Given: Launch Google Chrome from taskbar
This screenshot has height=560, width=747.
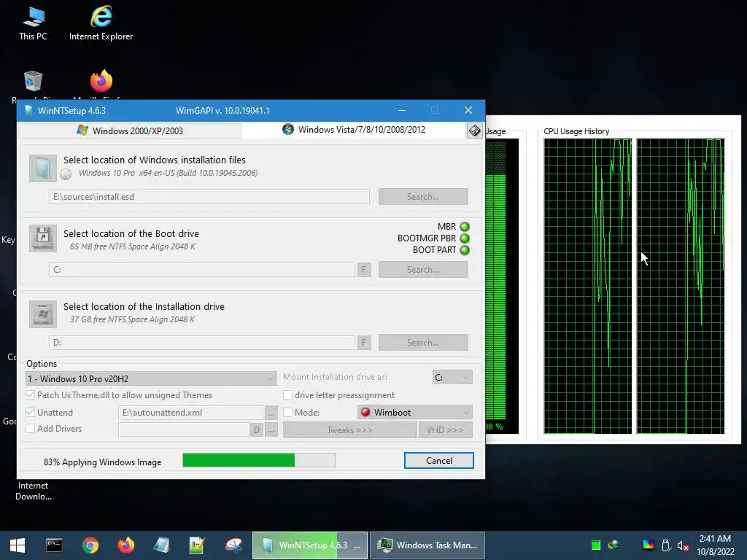Looking at the screenshot, I should click(x=90, y=545).
